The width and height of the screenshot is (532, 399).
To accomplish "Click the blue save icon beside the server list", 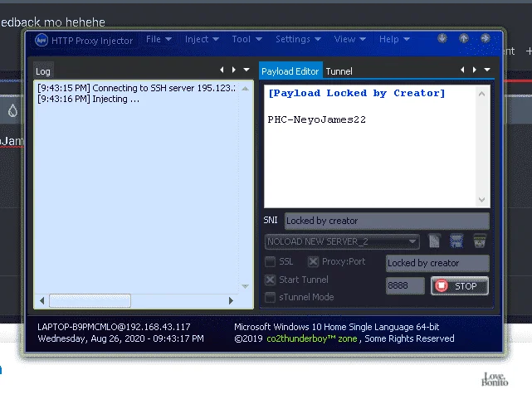I will (456, 241).
